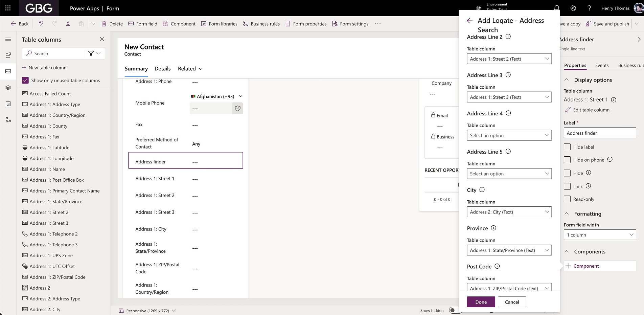Viewport: 644px width, 315px height.
Task: Open the Form field tool in the toolbar
Action: (x=143, y=24)
